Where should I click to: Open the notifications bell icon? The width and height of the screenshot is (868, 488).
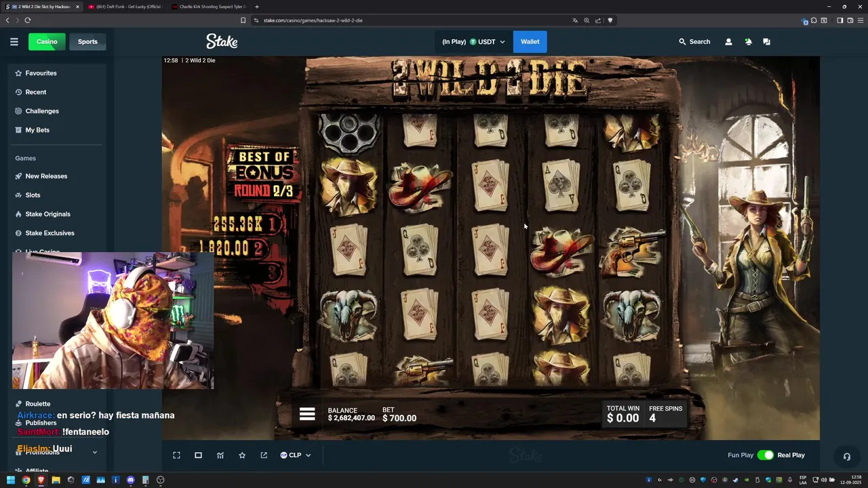click(x=748, y=41)
